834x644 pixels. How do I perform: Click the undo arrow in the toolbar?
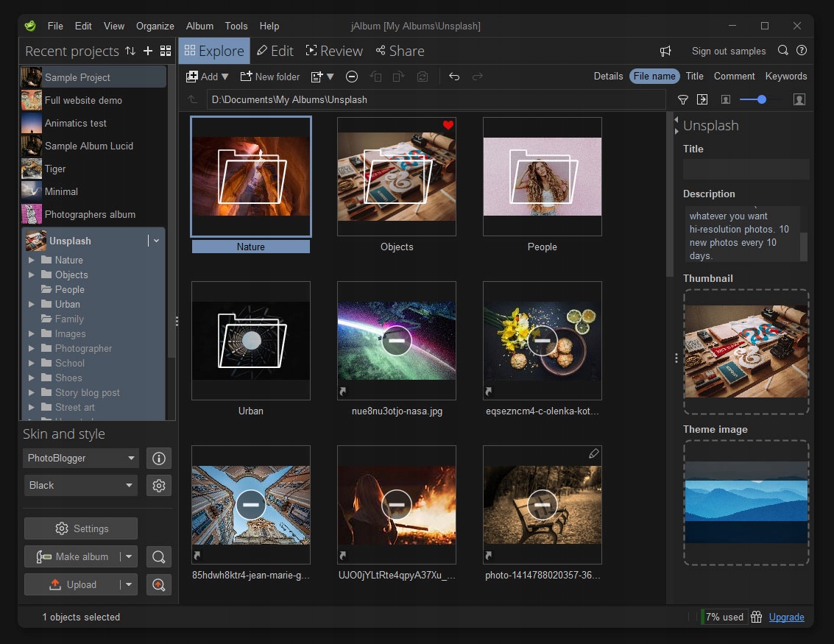[x=454, y=77]
